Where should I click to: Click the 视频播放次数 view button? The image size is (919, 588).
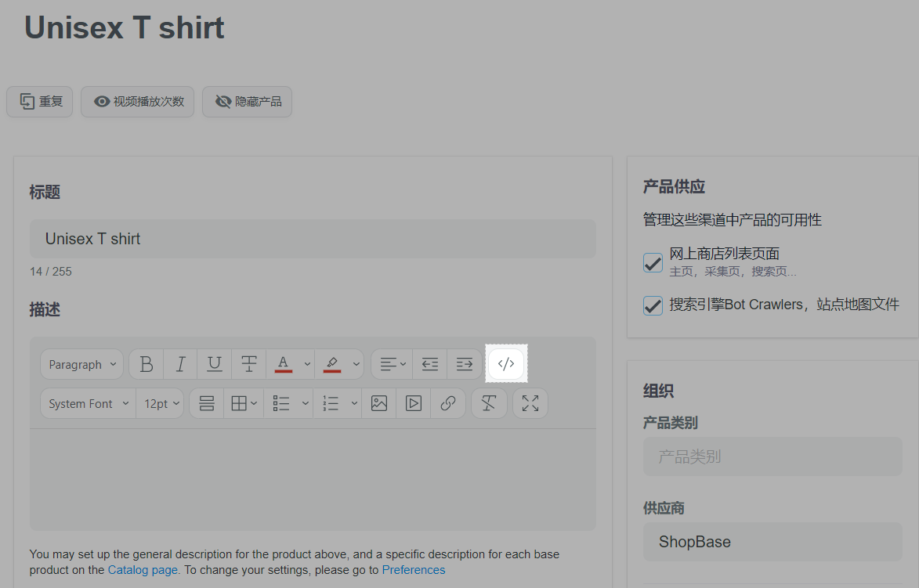click(x=138, y=102)
